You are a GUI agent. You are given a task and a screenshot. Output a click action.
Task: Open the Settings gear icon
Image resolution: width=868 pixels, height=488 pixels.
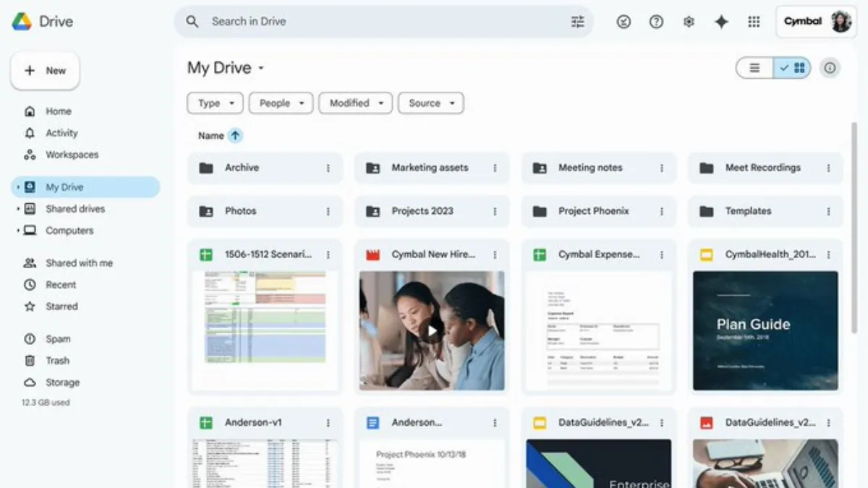[689, 22]
